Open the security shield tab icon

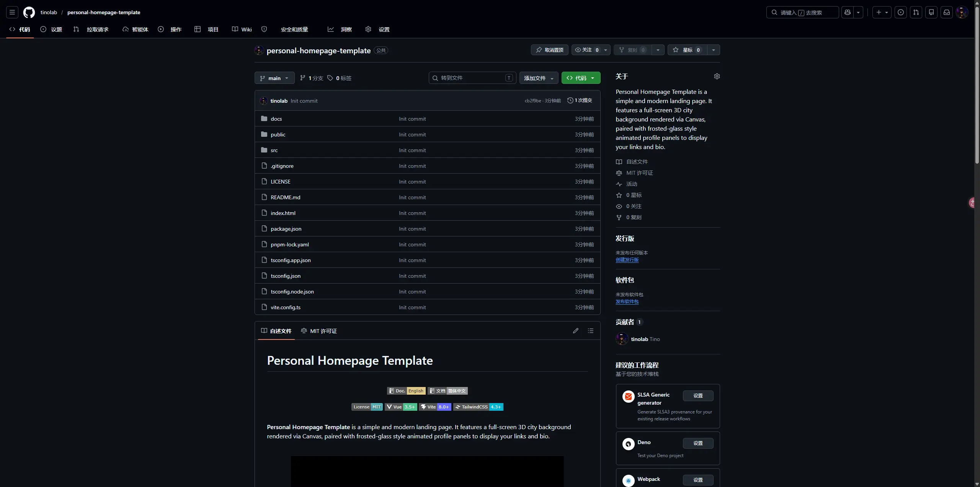pyautogui.click(x=264, y=29)
